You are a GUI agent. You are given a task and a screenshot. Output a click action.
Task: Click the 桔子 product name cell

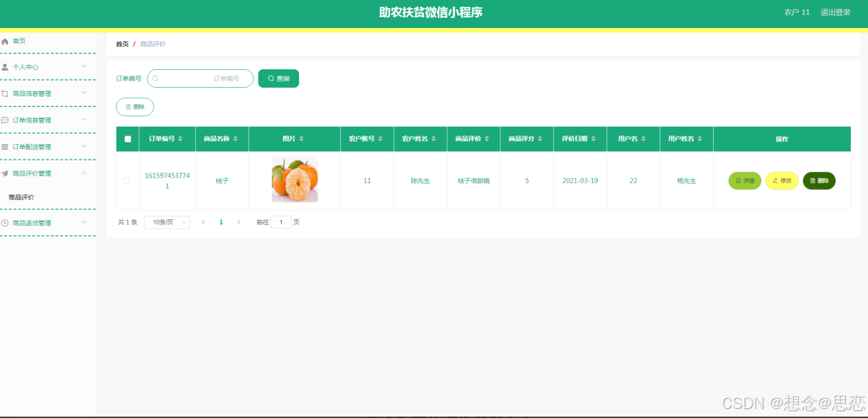[x=222, y=181]
